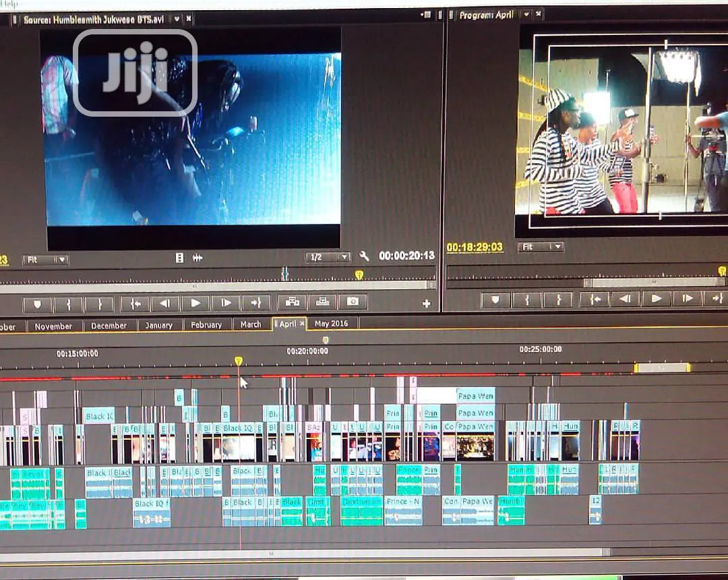Viewport: 728px width, 580px height.
Task: Switch to February sequence tab
Action: pos(206,325)
